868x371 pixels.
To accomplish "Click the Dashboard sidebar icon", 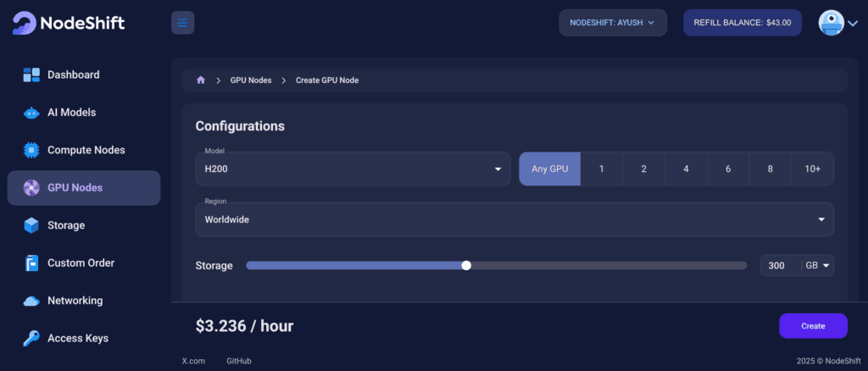I will [x=31, y=75].
